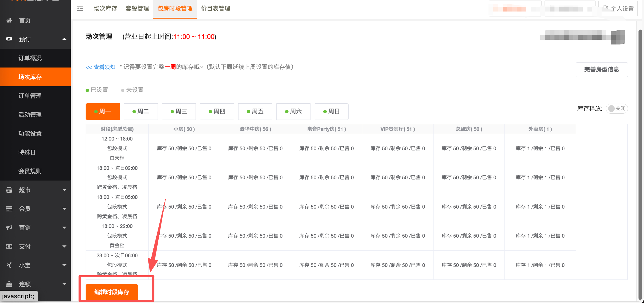
Task: Click the 小宝 sidebar icon
Action: point(9,265)
